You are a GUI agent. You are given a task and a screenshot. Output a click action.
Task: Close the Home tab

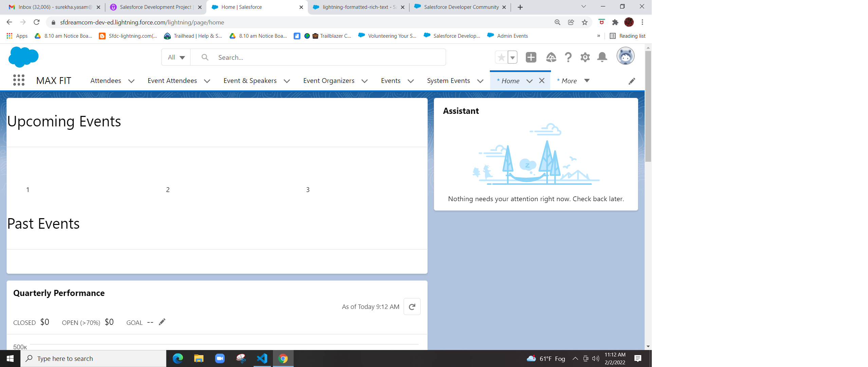click(542, 81)
